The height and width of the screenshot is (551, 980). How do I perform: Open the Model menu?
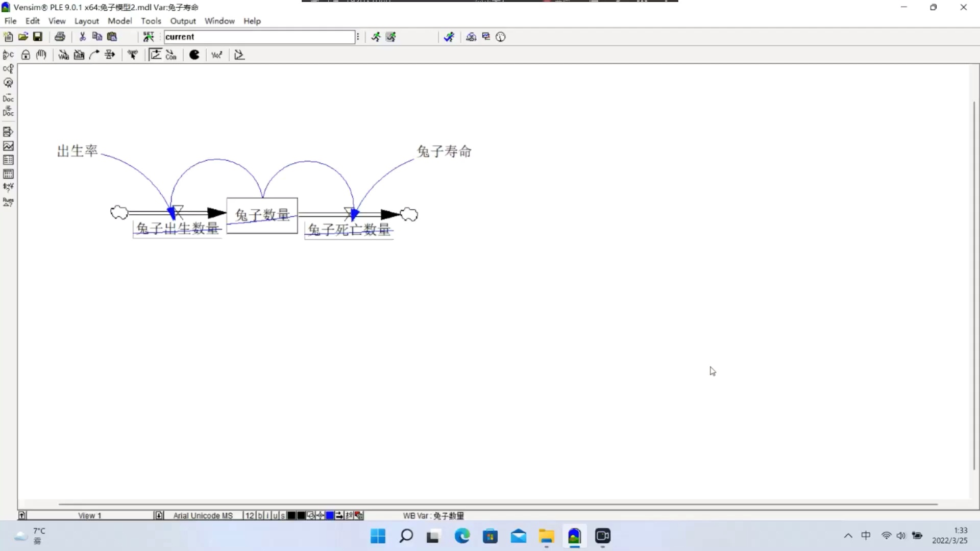[x=119, y=21]
